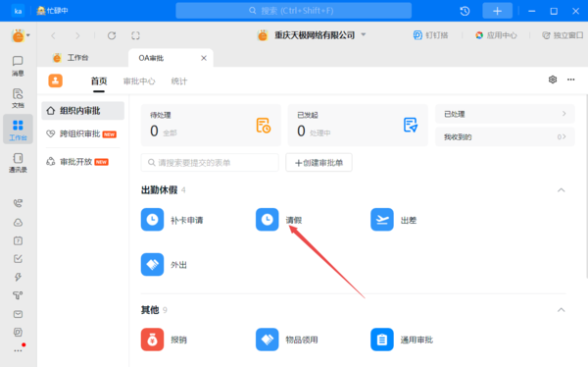Go back with the left arrow
The width and height of the screenshot is (588, 367).
pos(53,35)
